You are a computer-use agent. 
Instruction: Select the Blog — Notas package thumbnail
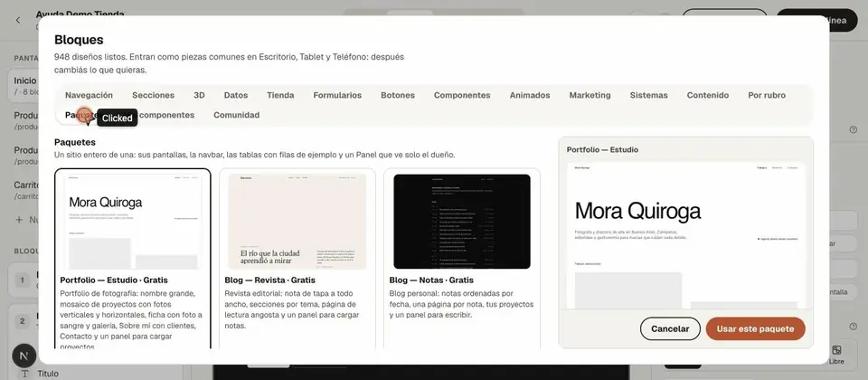pos(462,222)
